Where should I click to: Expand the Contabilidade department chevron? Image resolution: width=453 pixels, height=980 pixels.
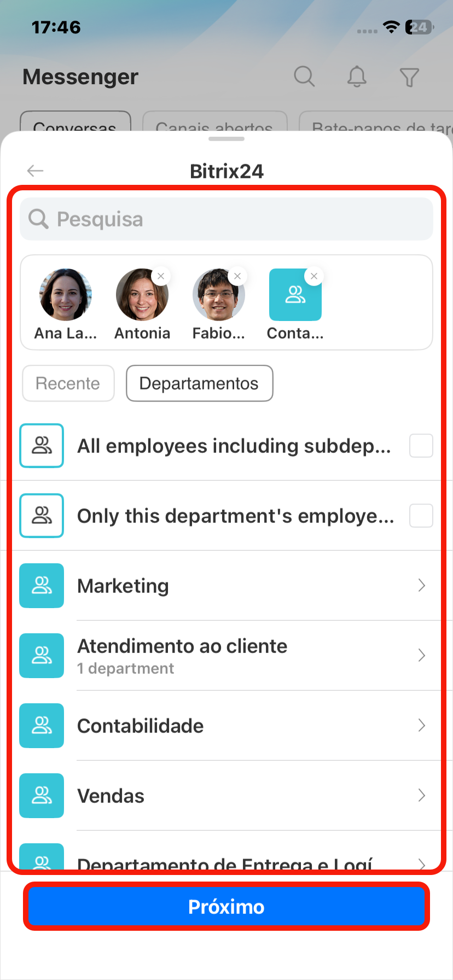tap(421, 726)
